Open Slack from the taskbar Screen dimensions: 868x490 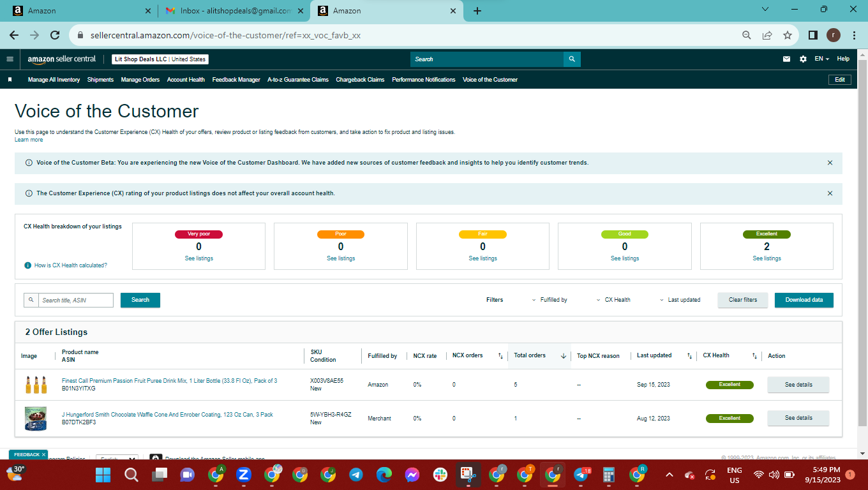(440, 475)
